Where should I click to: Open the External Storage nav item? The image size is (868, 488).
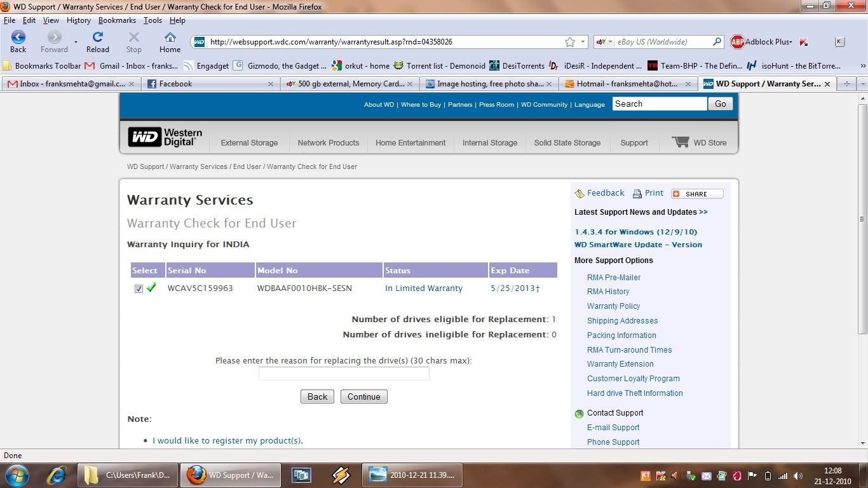click(249, 143)
